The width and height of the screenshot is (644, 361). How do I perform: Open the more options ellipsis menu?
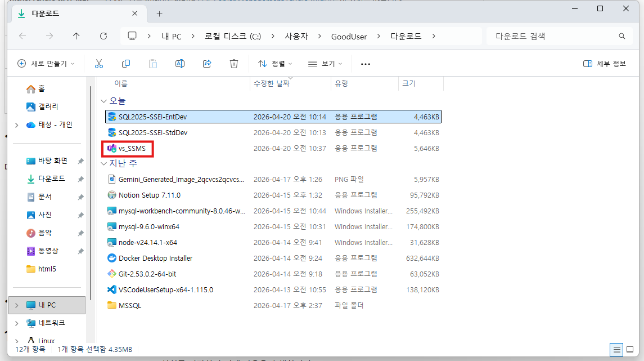pos(366,64)
